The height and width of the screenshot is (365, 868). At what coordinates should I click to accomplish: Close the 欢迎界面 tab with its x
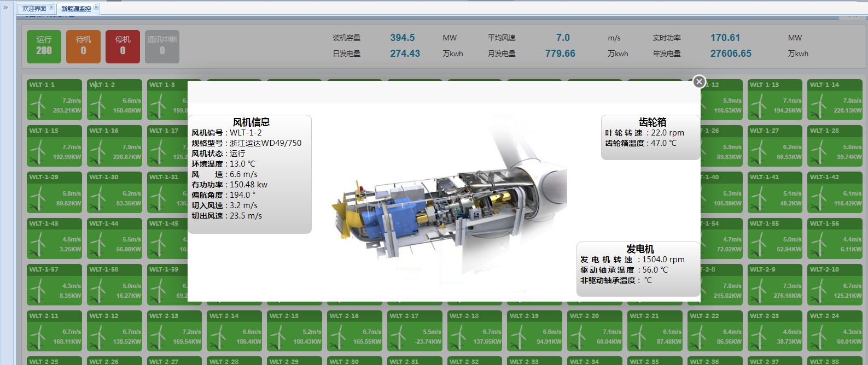(x=51, y=8)
